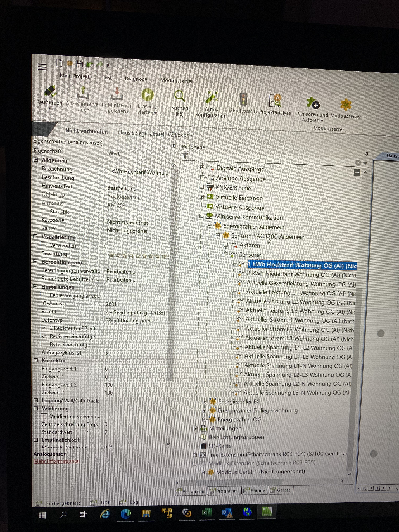Enable the Statistik checkbox
The height and width of the screenshot is (532, 399).
click(x=44, y=211)
